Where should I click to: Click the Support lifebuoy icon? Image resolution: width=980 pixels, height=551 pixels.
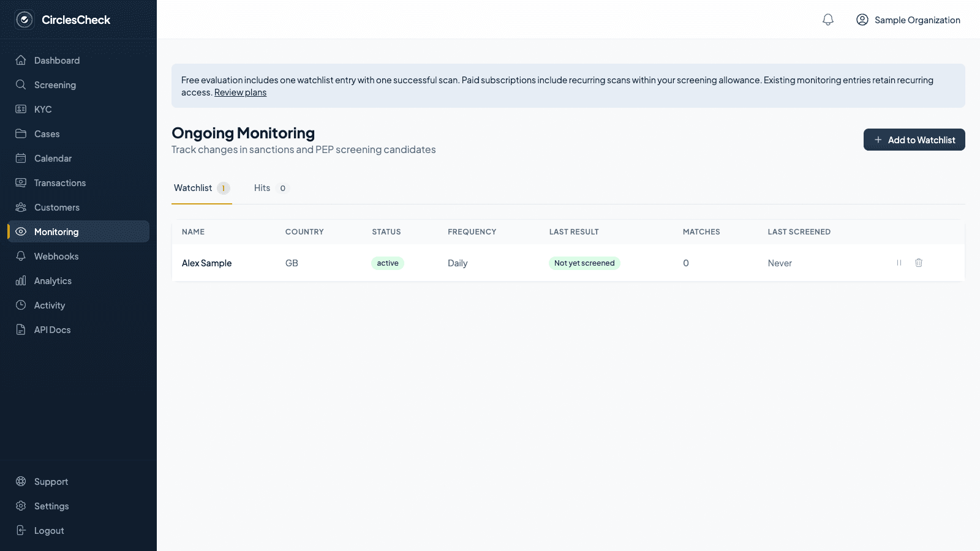click(21, 481)
